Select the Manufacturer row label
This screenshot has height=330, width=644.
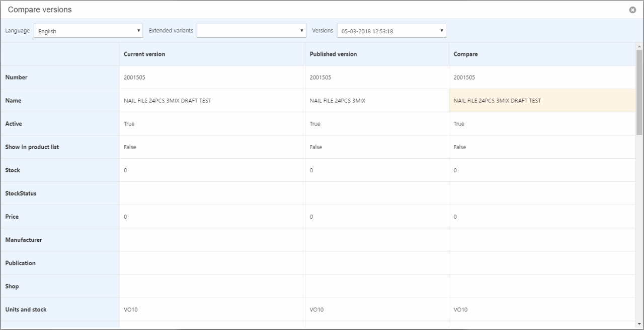pyautogui.click(x=24, y=240)
